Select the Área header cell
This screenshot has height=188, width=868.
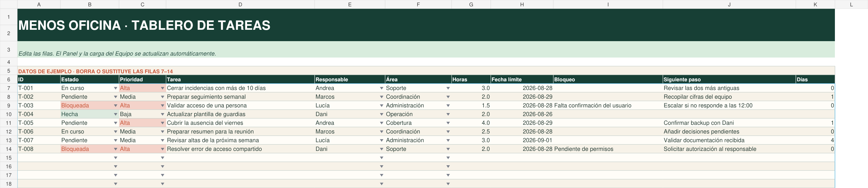tap(418, 80)
